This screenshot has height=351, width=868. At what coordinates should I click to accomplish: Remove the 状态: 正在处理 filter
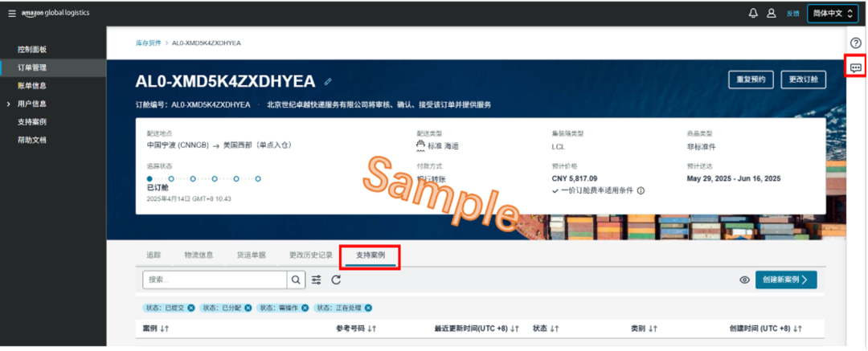coord(368,308)
